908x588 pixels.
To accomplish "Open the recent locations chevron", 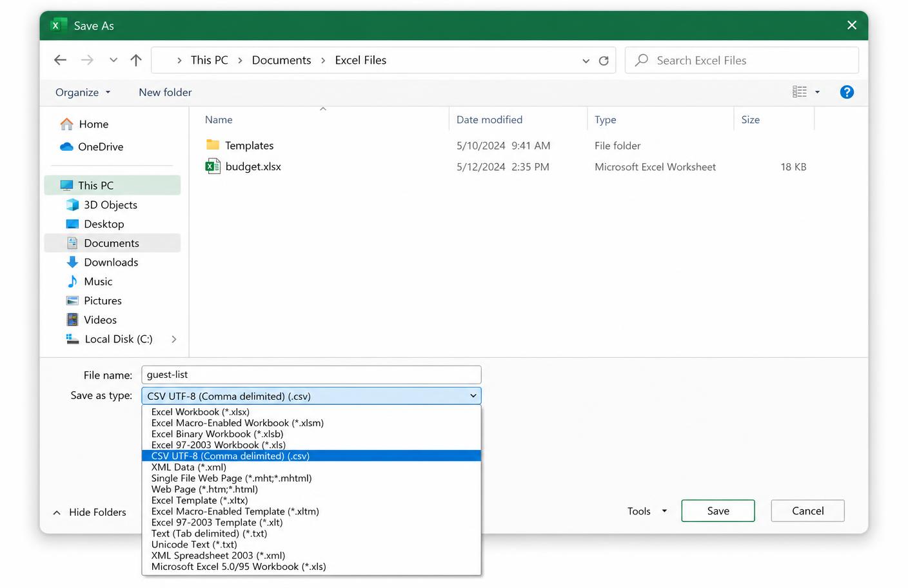I will pos(113,60).
